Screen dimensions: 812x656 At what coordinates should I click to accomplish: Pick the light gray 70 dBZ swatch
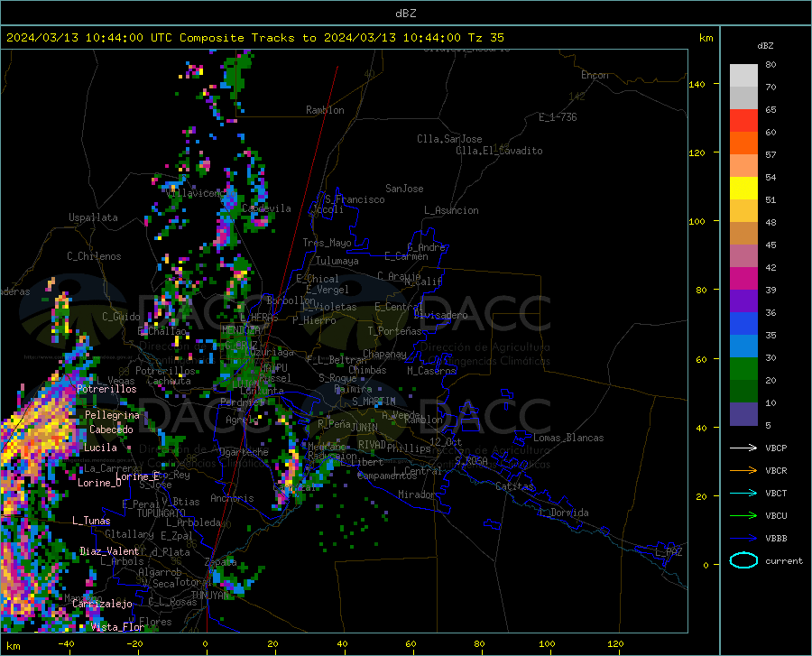[743, 76]
